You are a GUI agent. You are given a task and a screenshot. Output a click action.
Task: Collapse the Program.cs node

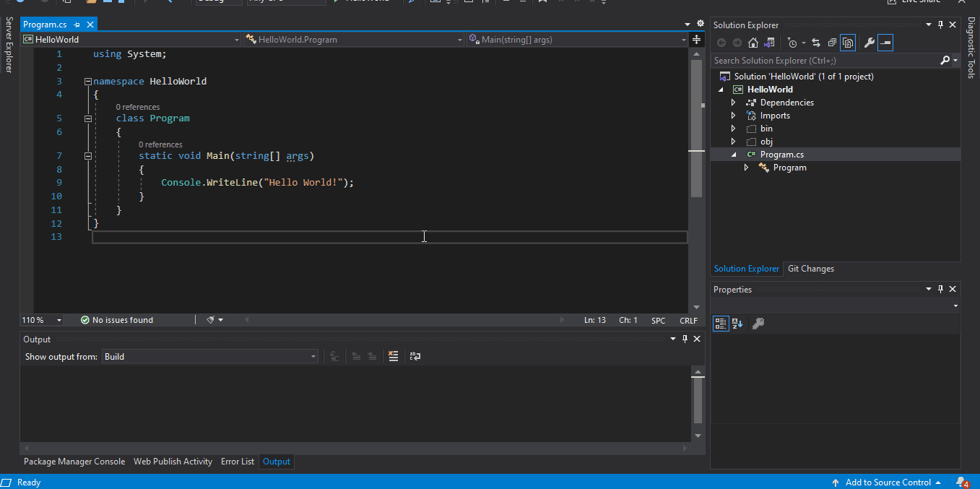pos(734,155)
